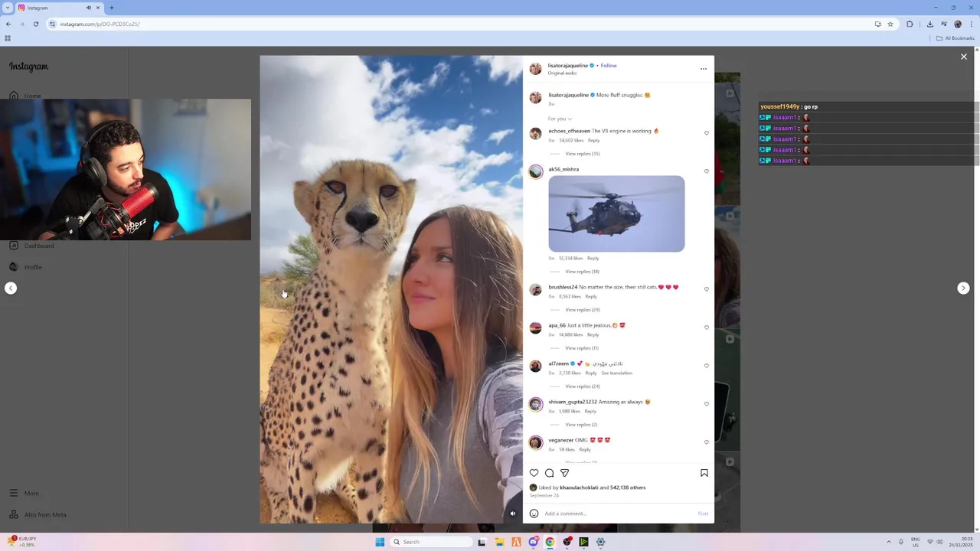The width and height of the screenshot is (980, 551).
Task: Like ak56_mishra's comment
Action: pyautogui.click(x=707, y=171)
